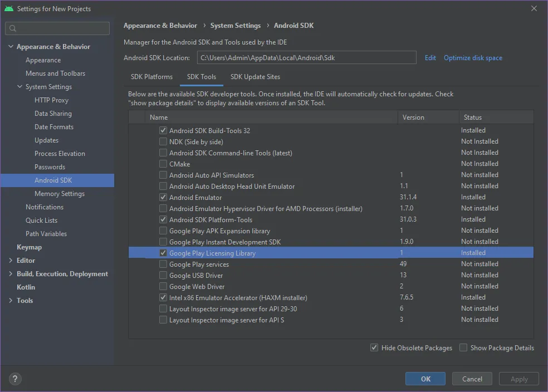Check Layout Inspector image server API 29-30 checkbox
The image size is (548, 392).
click(x=163, y=309)
